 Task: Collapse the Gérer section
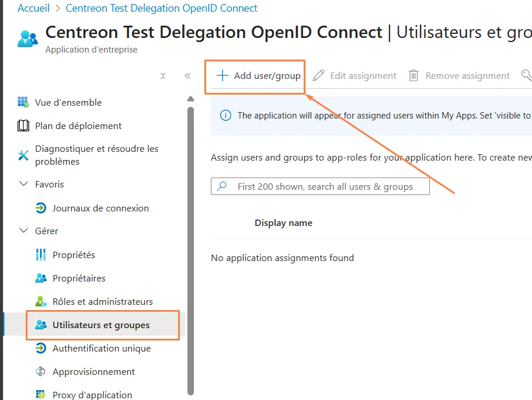23,231
